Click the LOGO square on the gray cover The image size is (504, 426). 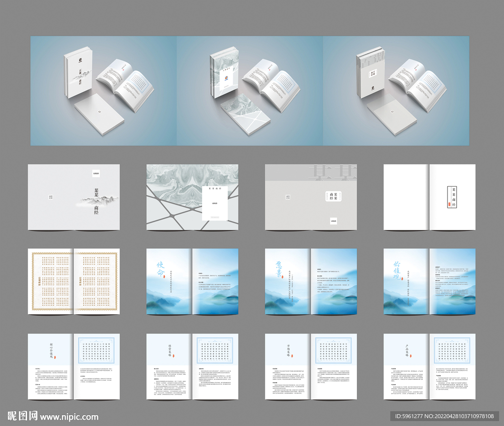click(x=334, y=221)
